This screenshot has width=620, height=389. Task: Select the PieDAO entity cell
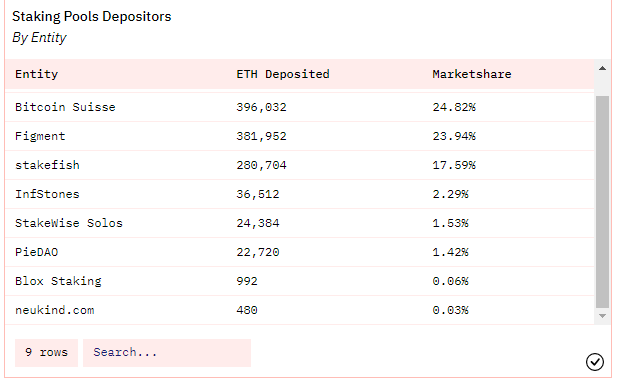pyautogui.click(x=36, y=252)
